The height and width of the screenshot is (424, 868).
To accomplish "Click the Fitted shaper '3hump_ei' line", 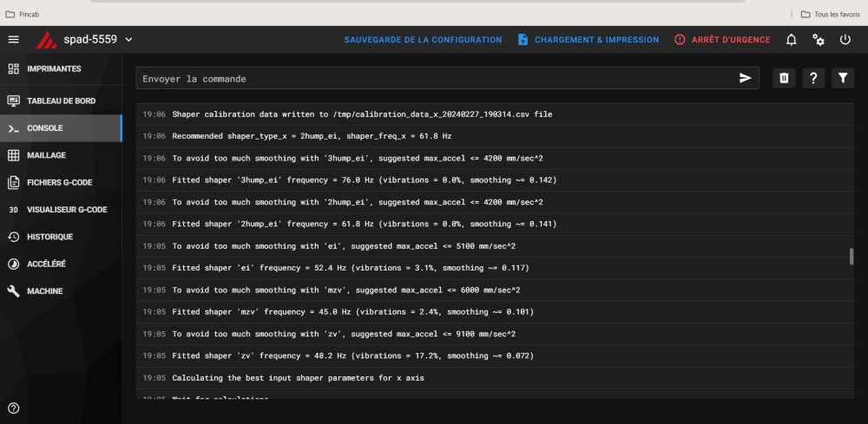I will click(x=495, y=180).
